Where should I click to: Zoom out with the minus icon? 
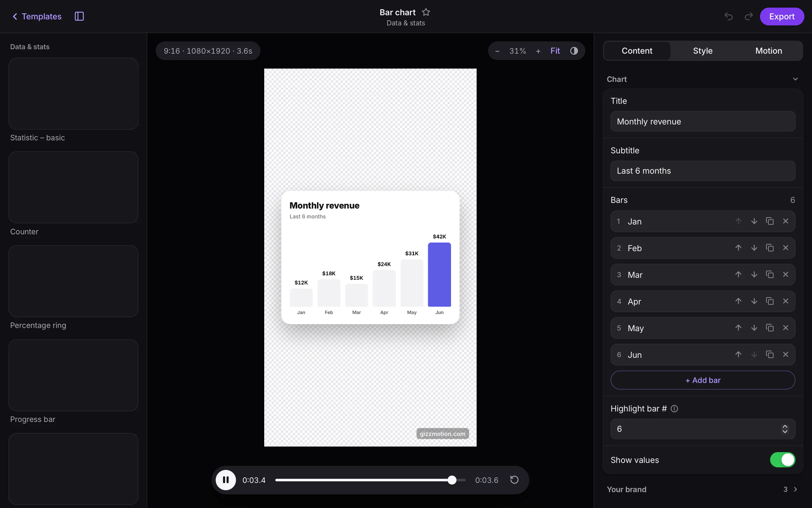pos(497,51)
